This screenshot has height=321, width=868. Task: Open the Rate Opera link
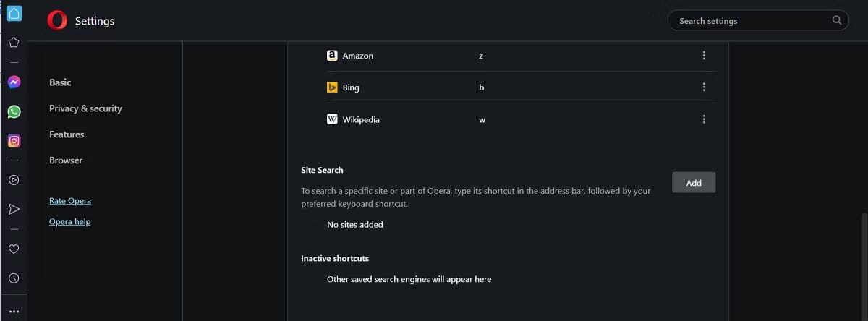tap(70, 201)
